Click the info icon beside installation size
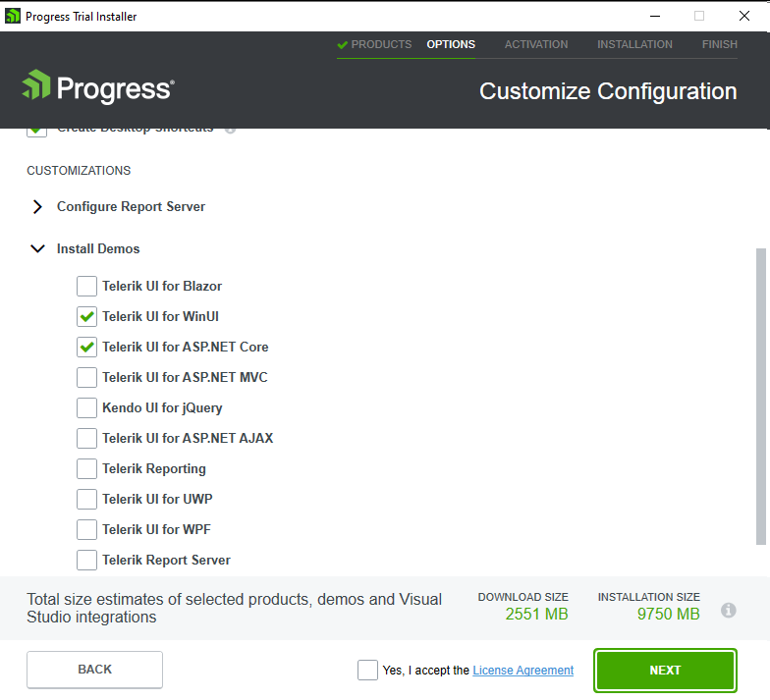The image size is (770, 700). pos(729,610)
